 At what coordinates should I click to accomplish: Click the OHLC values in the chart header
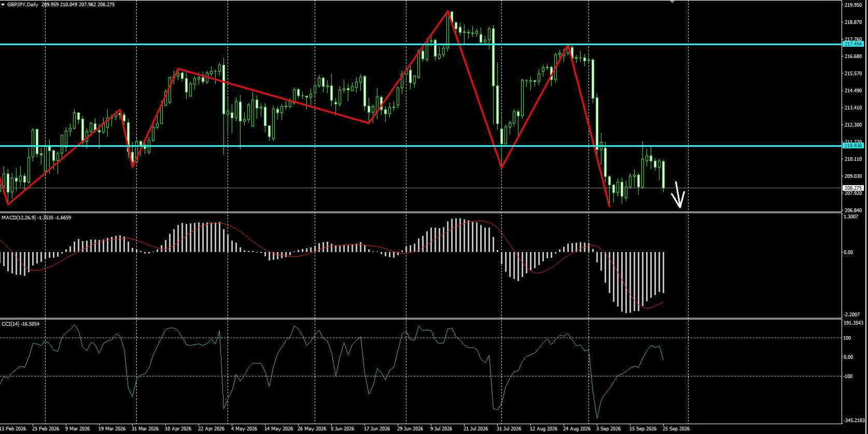click(x=78, y=4)
